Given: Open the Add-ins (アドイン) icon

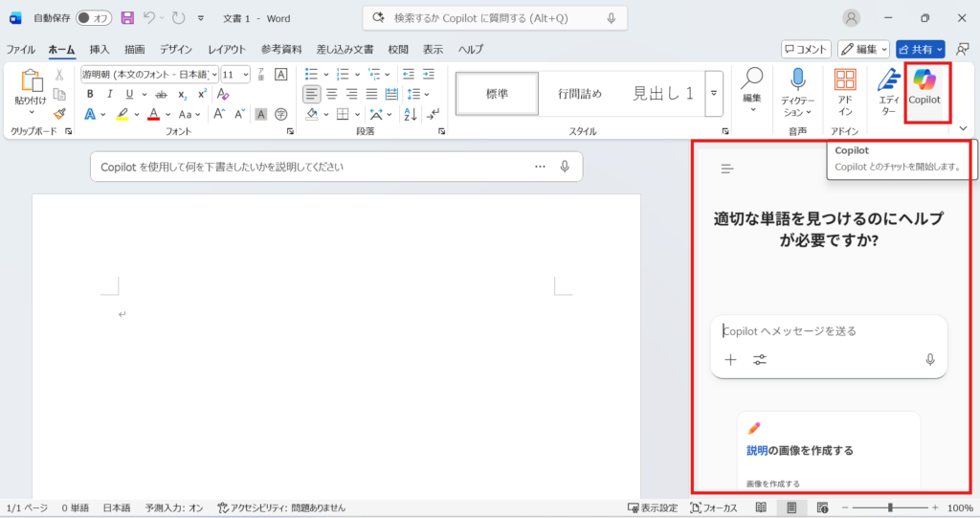Looking at the screenshot, I should tap(845, 81).
